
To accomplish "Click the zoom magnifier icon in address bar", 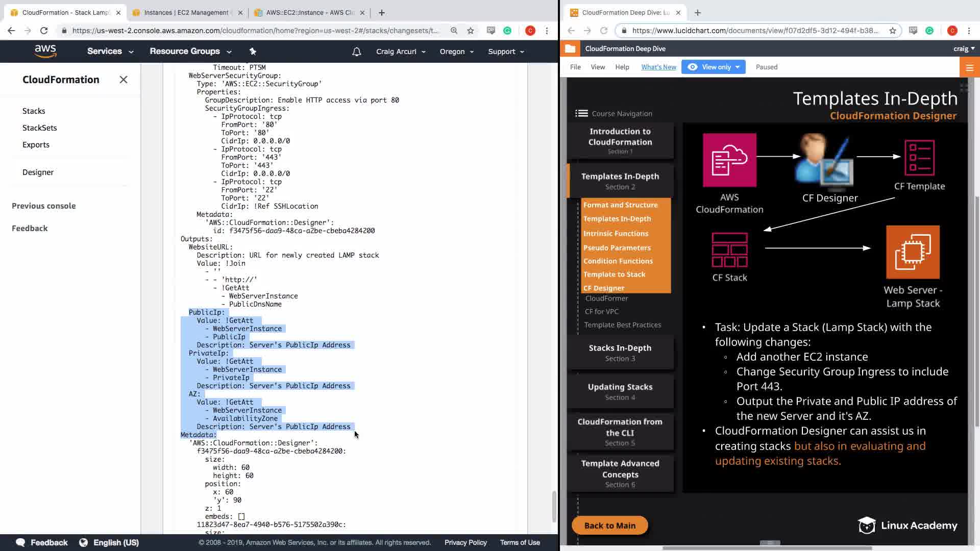I will pos(454,31).
